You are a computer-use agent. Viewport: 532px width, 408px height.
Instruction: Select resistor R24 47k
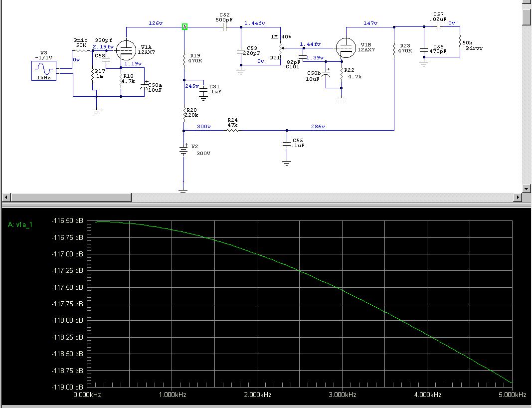tap(232, 130)
